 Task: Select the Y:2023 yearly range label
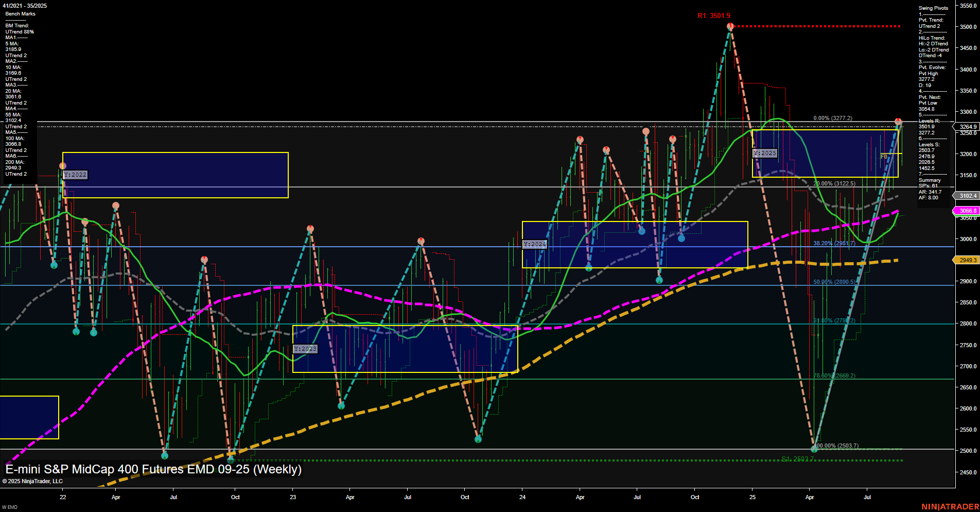(x=305, y=348)
